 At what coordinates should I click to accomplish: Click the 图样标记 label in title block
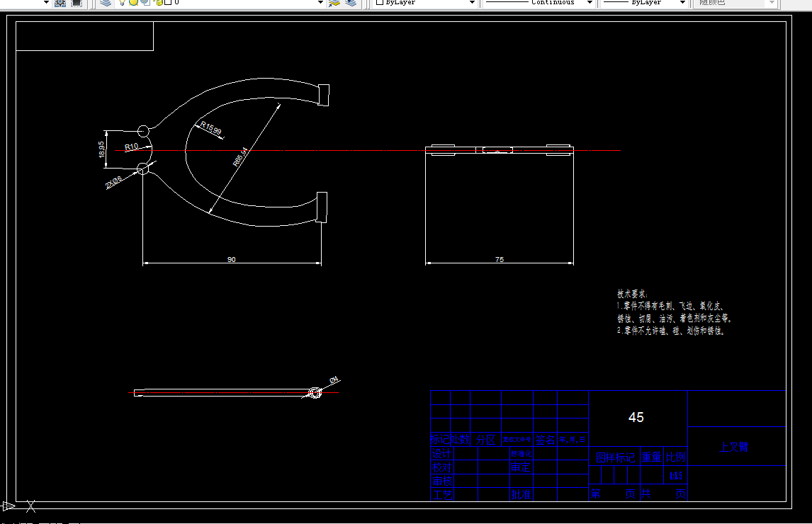[615, 457]
